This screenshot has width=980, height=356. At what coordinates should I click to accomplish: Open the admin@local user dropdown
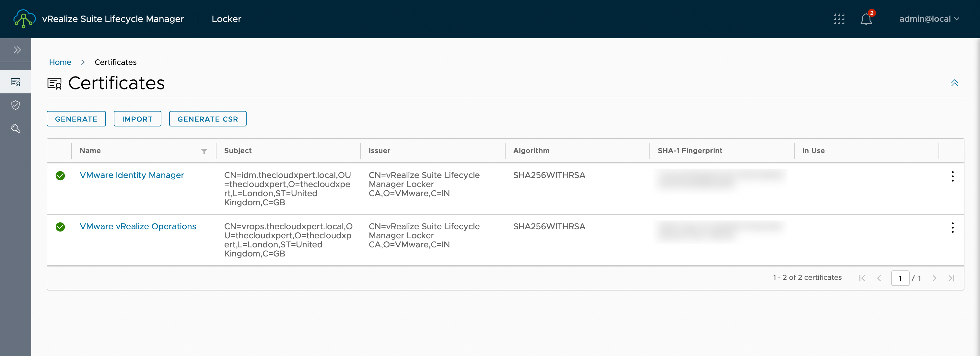tap(929, 19)
